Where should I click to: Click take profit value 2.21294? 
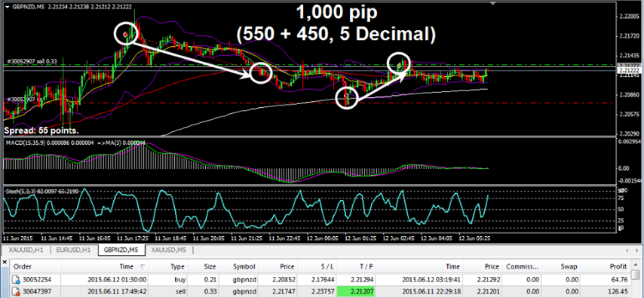coord(363,281)
